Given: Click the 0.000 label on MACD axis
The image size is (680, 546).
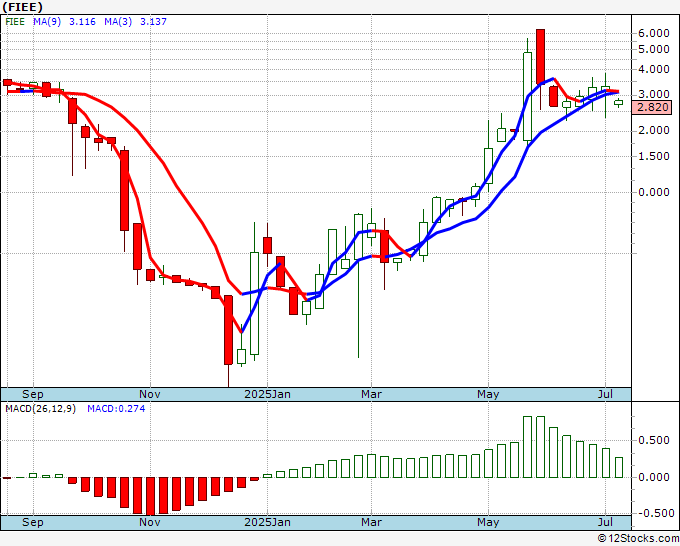Looking at the screenshot, I should pyautogui.click(x=654, y=477).
